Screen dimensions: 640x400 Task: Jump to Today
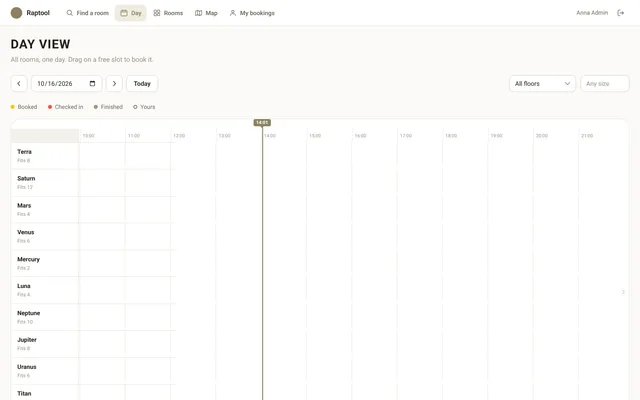coord(142,84)
